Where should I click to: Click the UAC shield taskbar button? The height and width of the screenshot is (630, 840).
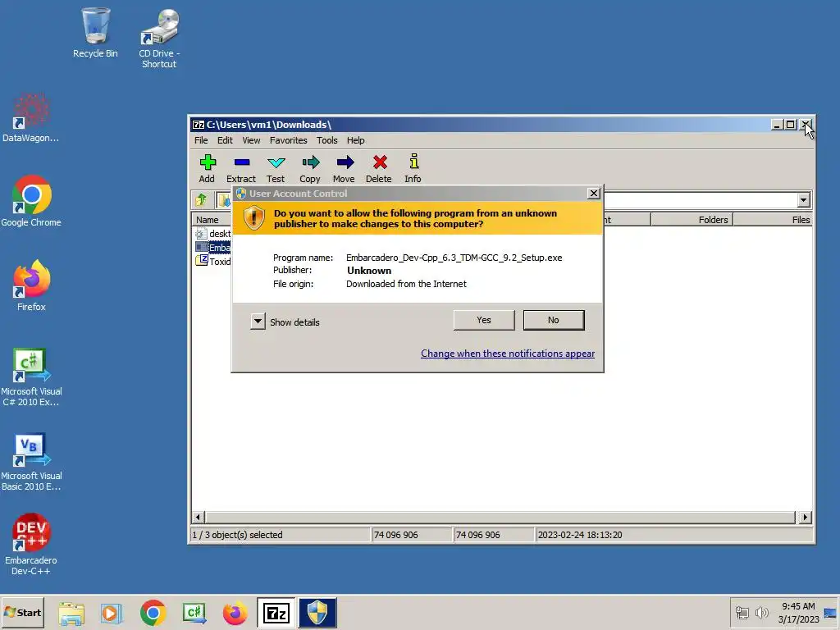[x=317, y=613]
